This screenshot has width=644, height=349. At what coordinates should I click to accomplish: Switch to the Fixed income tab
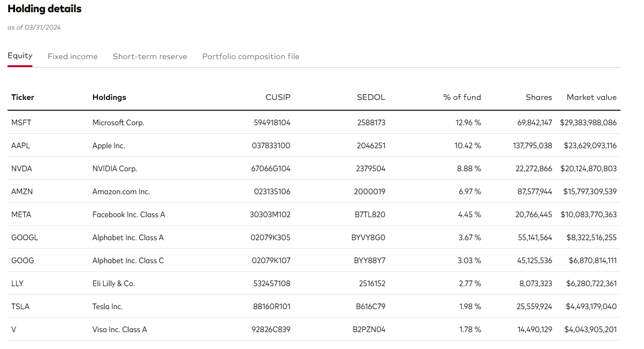click(x=72, y=56)
